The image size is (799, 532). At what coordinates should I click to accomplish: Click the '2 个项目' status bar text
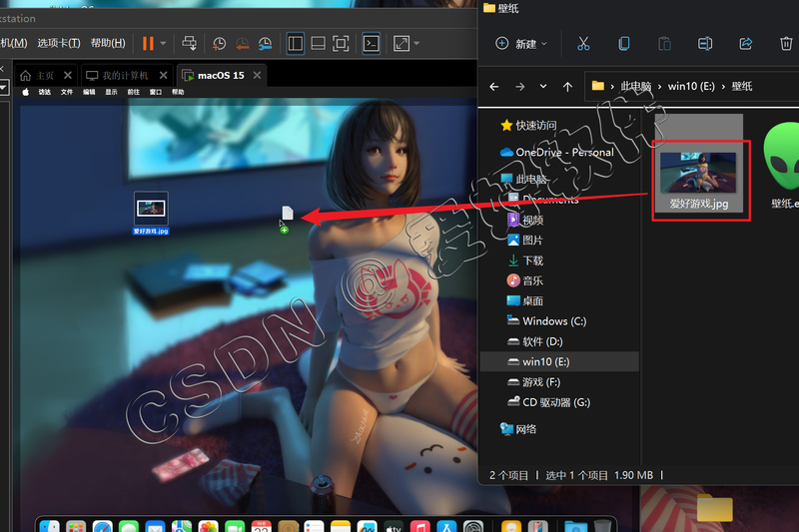point(508,475)
